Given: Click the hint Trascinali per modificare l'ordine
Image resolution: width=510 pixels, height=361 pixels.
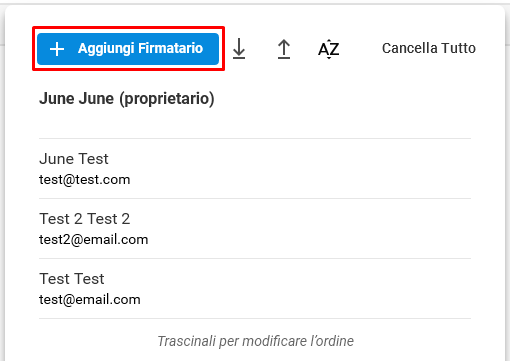Looking at the screenshot, I should pos(255,341).
